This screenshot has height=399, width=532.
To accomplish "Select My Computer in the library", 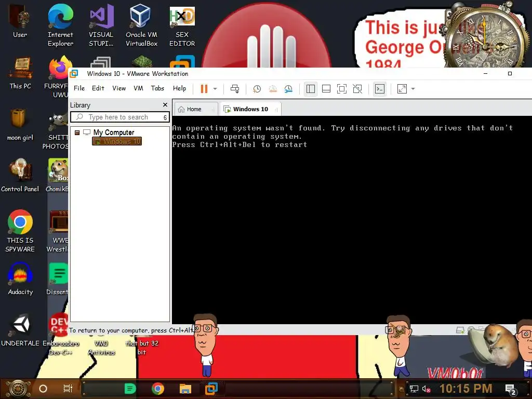I will pyautogui.click(x=114, y=132).
